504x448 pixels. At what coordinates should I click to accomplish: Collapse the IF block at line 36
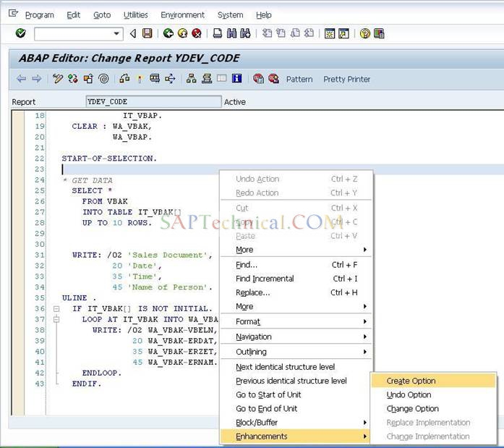pos(56,309)
